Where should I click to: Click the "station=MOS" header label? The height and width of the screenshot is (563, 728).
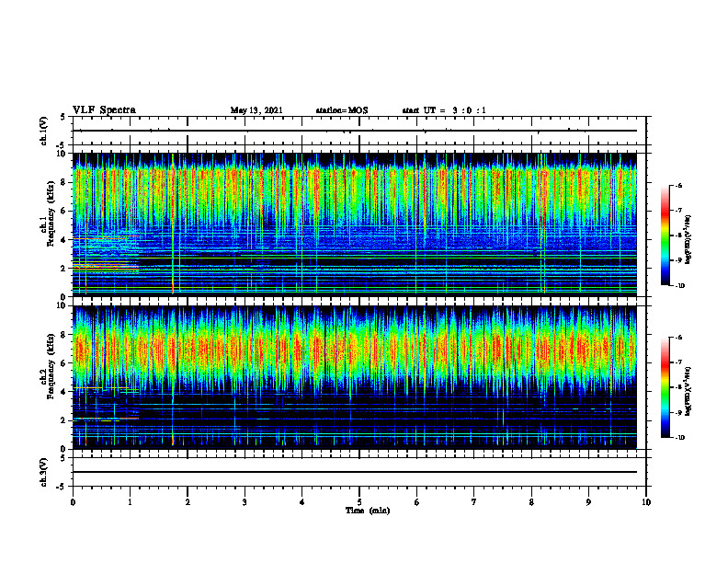pyautogui.click(x=342, y=110)
